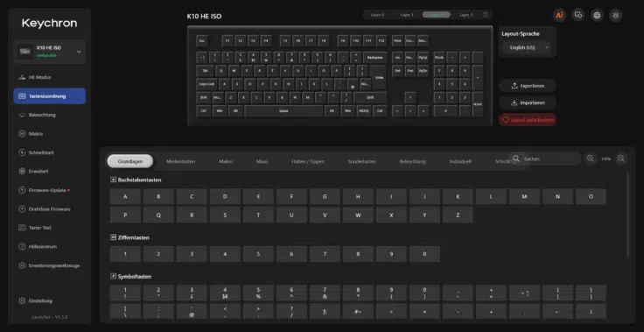
Task: Switch to the Beleuchtung keycode tab
Action: pyautogui.click(x=412, y=162)
